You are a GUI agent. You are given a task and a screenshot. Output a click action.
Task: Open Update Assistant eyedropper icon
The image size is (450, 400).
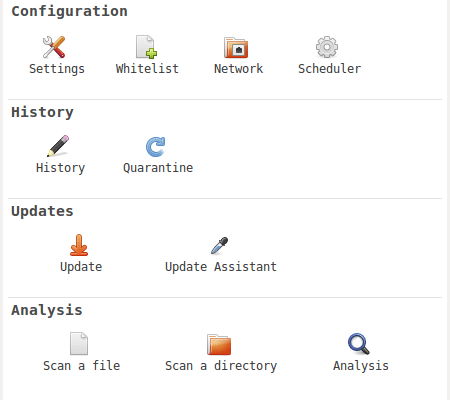219,246
